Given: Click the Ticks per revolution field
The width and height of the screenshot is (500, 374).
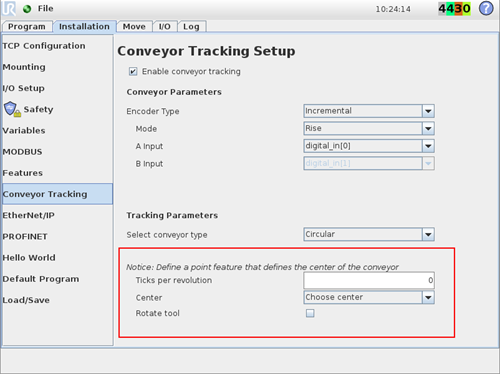Looking at the screenshot, I should (369, 280).
